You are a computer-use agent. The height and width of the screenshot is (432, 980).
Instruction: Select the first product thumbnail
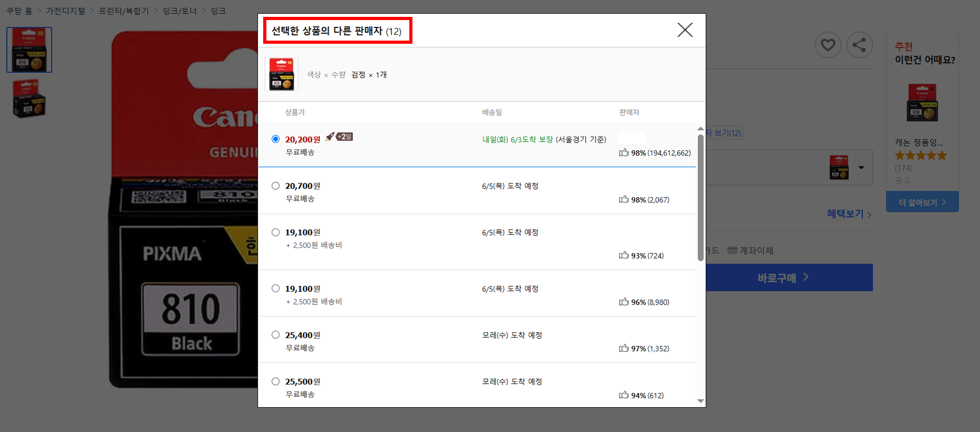pos(29,50)
